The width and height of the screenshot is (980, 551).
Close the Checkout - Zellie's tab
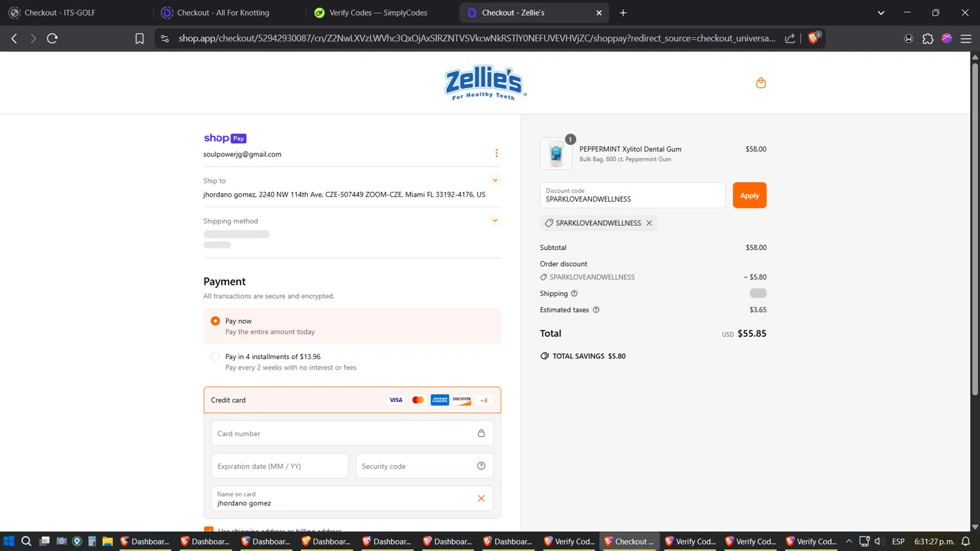(599, 12)
